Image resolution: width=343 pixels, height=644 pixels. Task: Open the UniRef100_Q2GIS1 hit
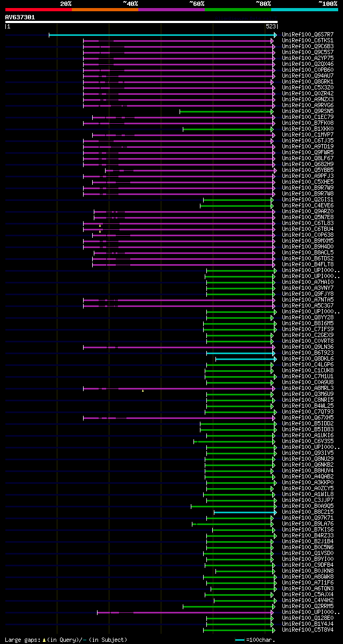308,200
